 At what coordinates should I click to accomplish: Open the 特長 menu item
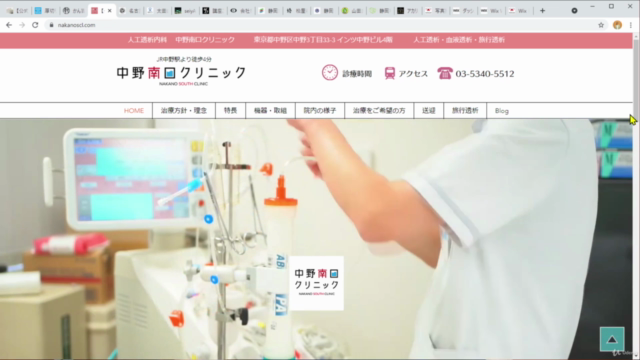point(231,111)
